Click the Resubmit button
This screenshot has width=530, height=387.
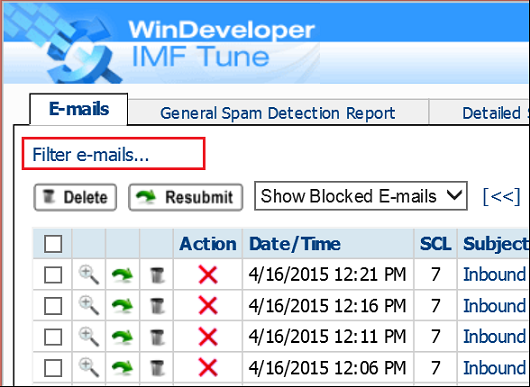click(186, 197)
